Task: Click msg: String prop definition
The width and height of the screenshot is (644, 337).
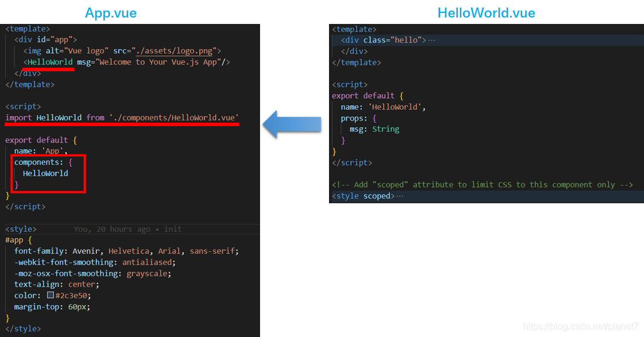Action: (374, 129)
